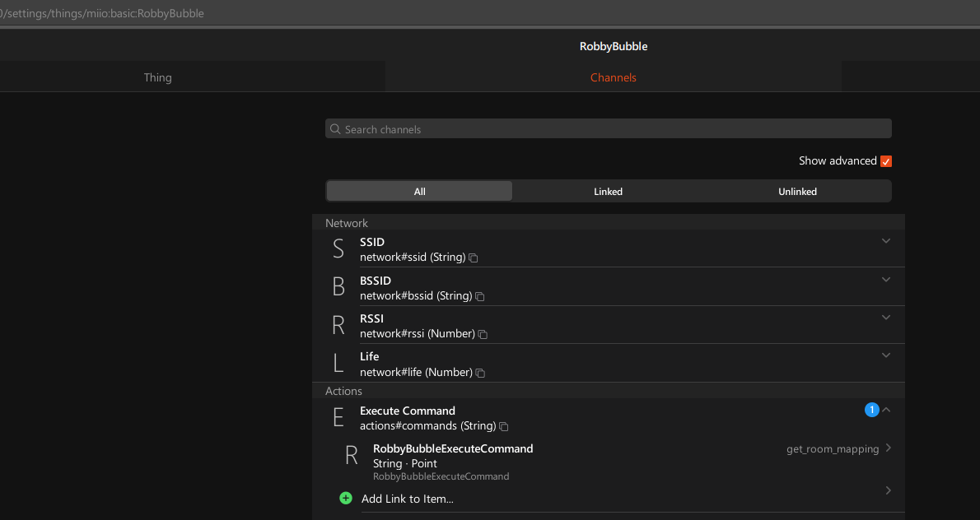Copy the network#ssid channel ID

(x=474, y=258)
